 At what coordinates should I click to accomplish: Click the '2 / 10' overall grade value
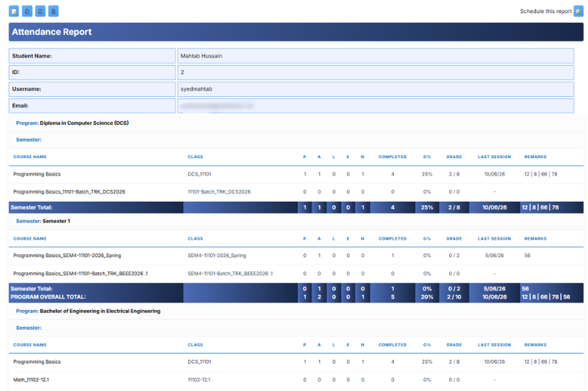tap(454, 297)
